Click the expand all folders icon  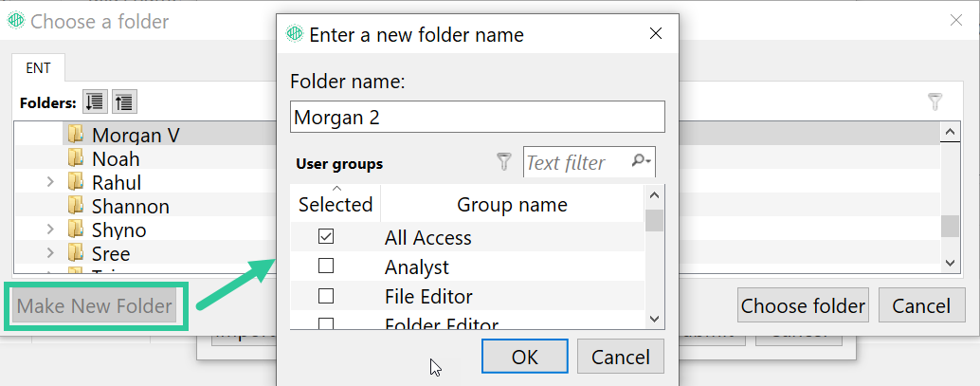(95, 102)
